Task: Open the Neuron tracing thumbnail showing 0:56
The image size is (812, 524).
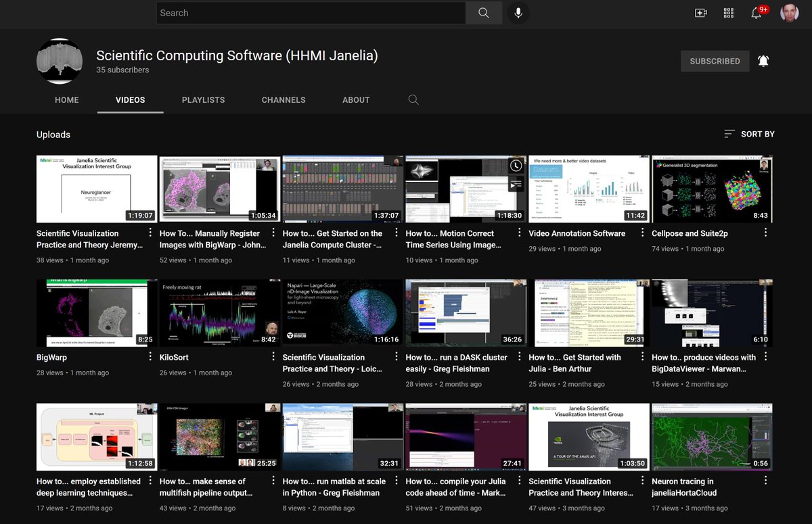Action: coord(712,437)
